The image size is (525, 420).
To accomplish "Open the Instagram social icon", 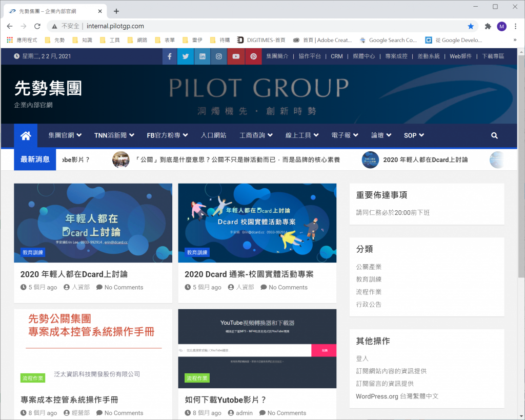I will (x=218, y=56).
